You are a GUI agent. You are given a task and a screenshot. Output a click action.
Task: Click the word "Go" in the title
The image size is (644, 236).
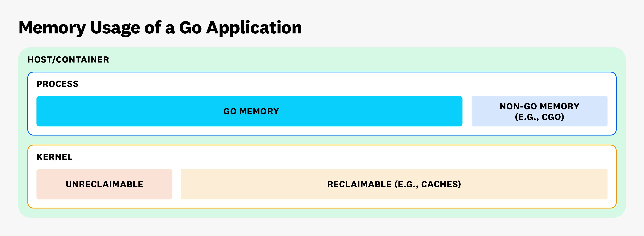[190, 28]
